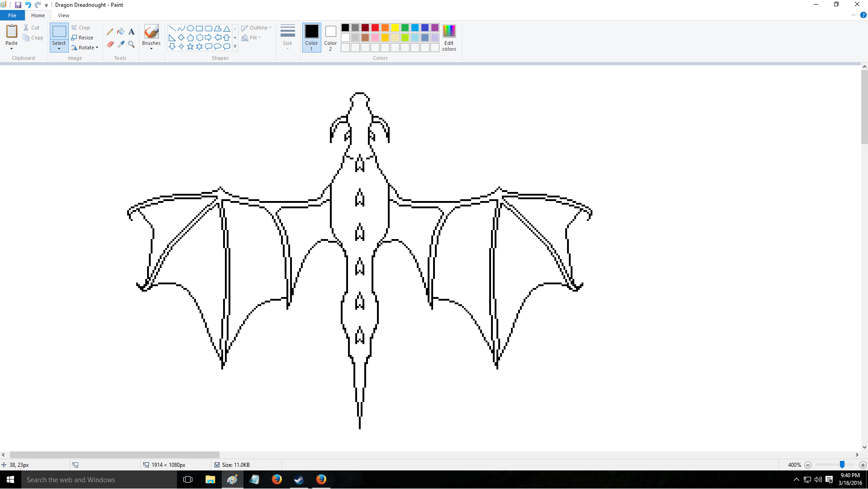Choose the Rounded rectangle shape
Screen dimensions: 868x489
[208, 28]
